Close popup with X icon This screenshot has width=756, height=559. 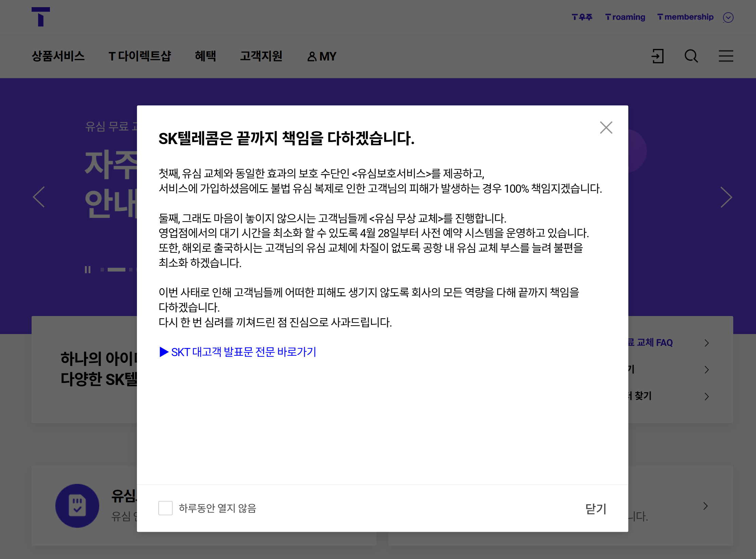click(x=606, y=128)
